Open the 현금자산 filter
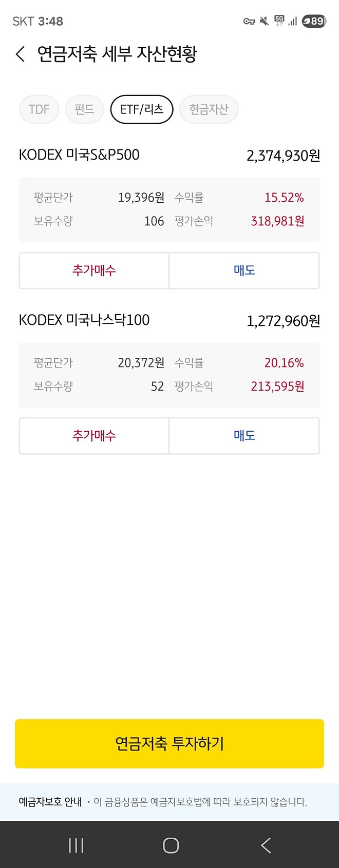Viewport: 339px width, 868px height. tap(209, 109)
